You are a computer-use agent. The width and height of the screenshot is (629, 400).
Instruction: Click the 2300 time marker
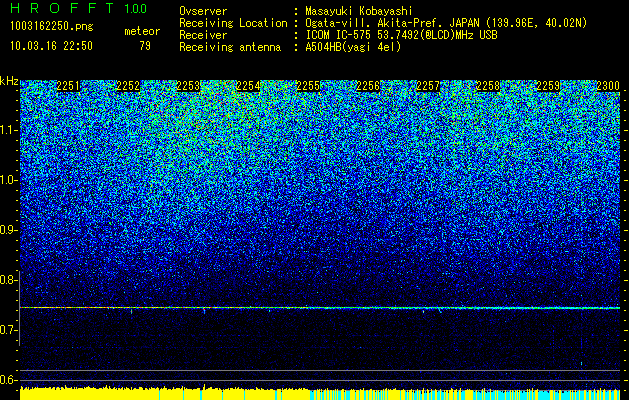608,86
